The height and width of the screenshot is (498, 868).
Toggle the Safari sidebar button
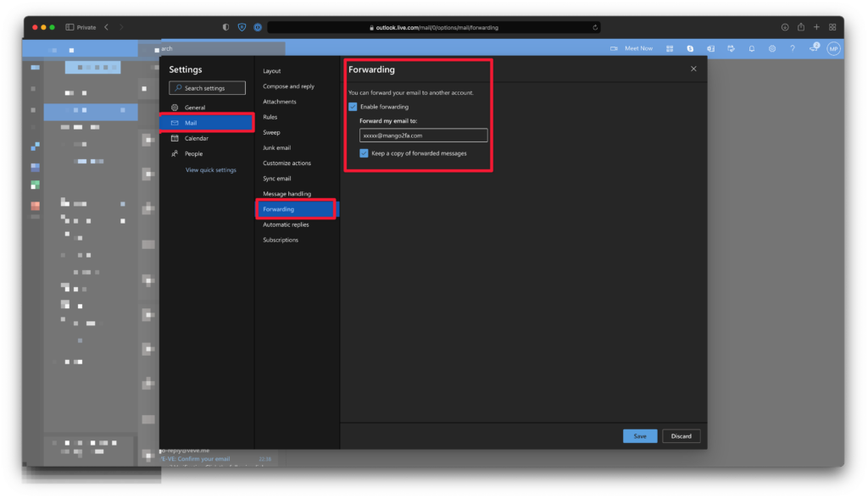[70, 27]
